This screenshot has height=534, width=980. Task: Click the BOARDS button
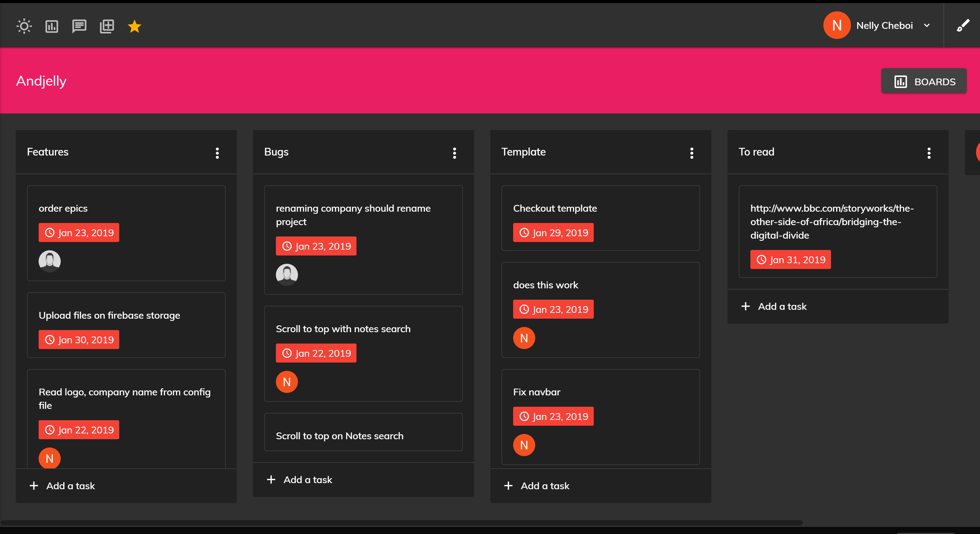click(924, 82)
